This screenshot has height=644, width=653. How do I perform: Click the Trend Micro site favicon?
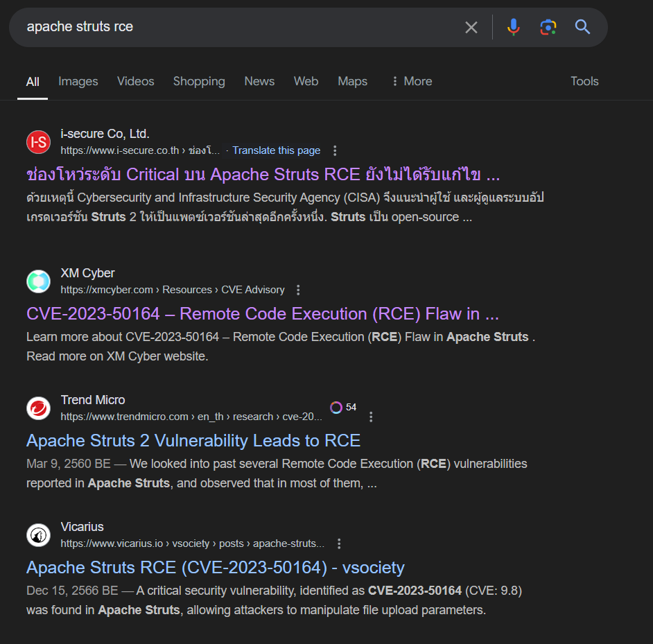click(x=38, y=408)
